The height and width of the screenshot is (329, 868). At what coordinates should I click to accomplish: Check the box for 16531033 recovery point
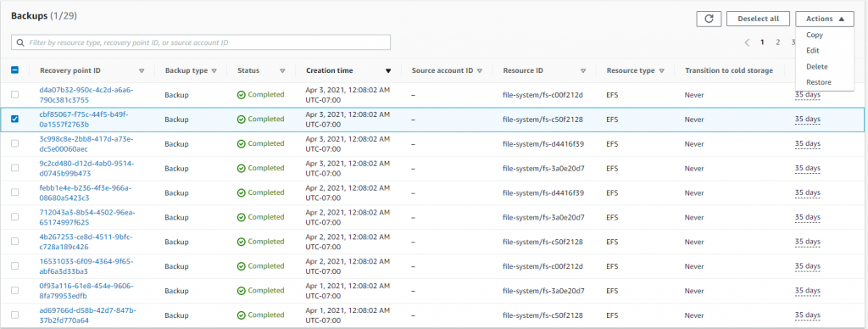15,266
